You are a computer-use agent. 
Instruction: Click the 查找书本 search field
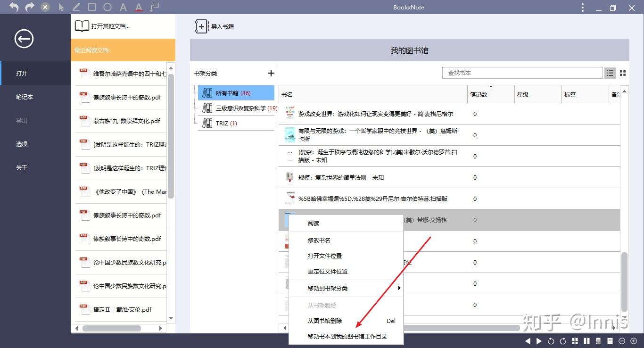[x=522, y=73]
